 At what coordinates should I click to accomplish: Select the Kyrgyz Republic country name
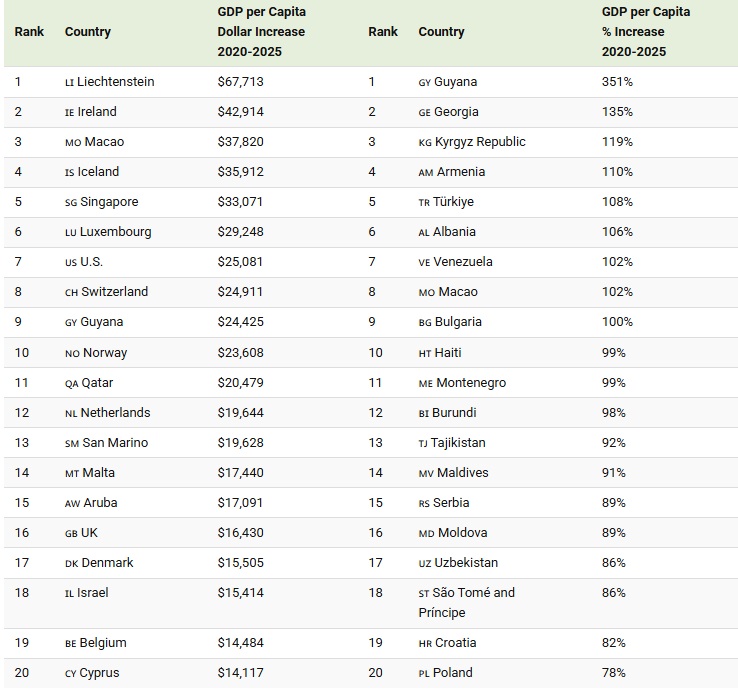pos(480,142)
